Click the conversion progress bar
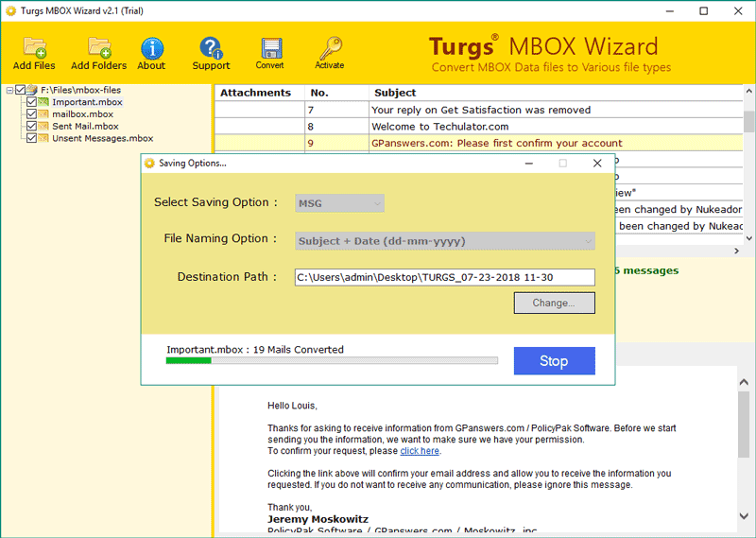The height and width of the screenshot is (538, 756). [x=332, y=360]
